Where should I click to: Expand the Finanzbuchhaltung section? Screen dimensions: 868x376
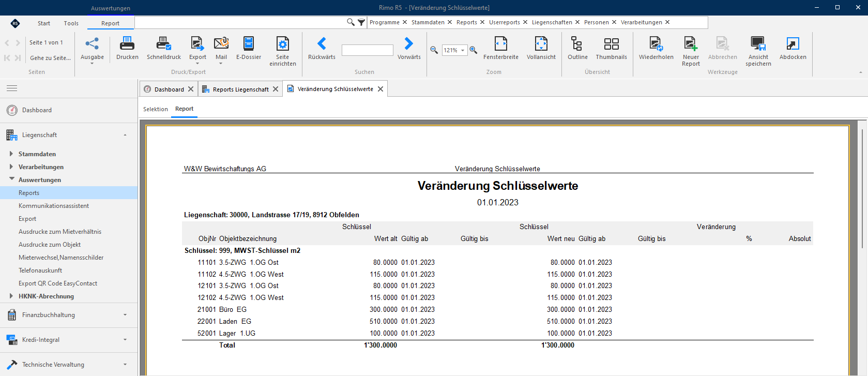tap(69, 315)
